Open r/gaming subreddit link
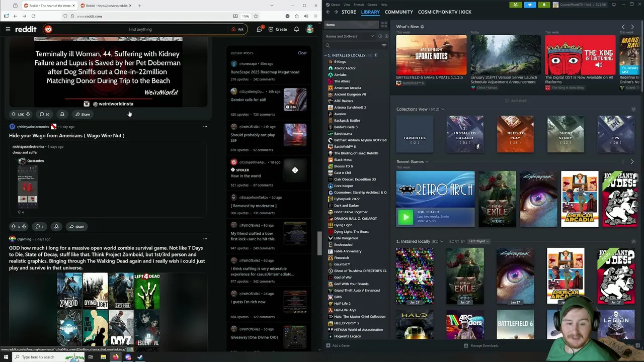The width and height of the screenshot is (644, 362). 24,239
